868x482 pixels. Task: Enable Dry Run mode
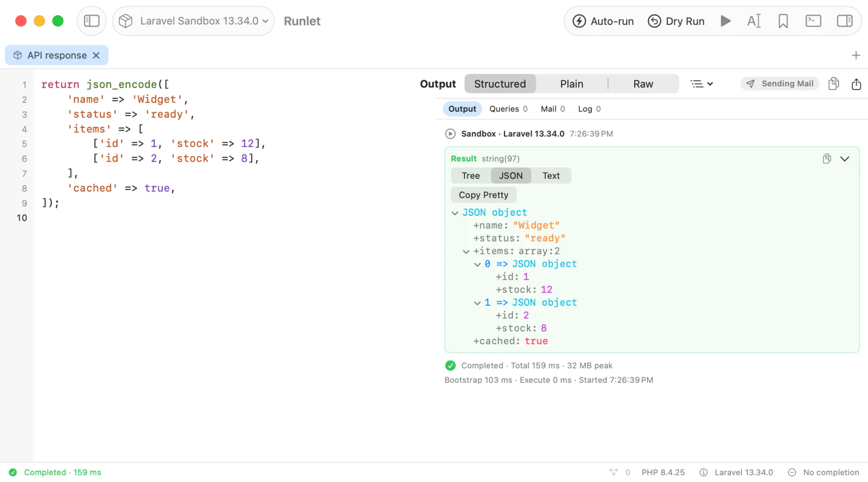click(x=676, y=21)
